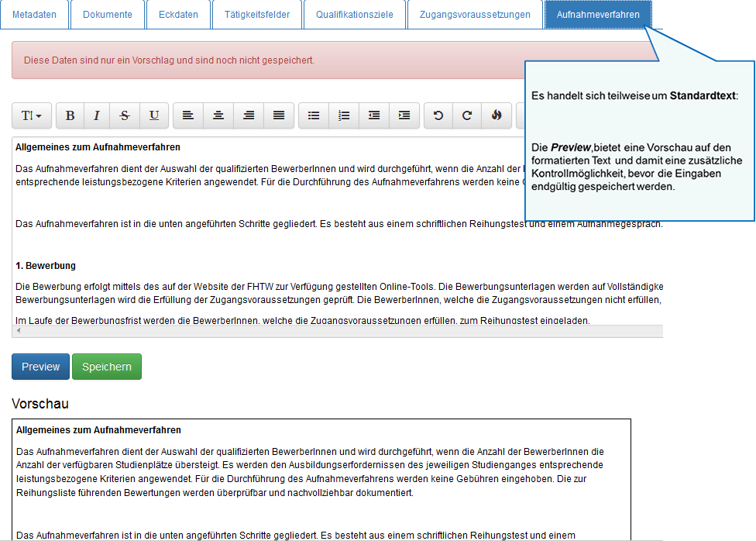Viewport: 756px width, 541px height.
Task: Align text to the left
Action: tap(188, 115)
